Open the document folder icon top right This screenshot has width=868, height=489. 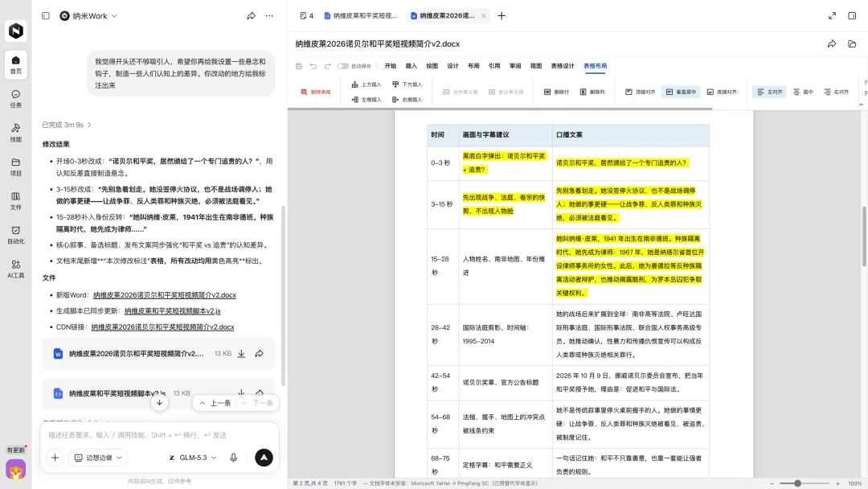click(x=852, y=43)
